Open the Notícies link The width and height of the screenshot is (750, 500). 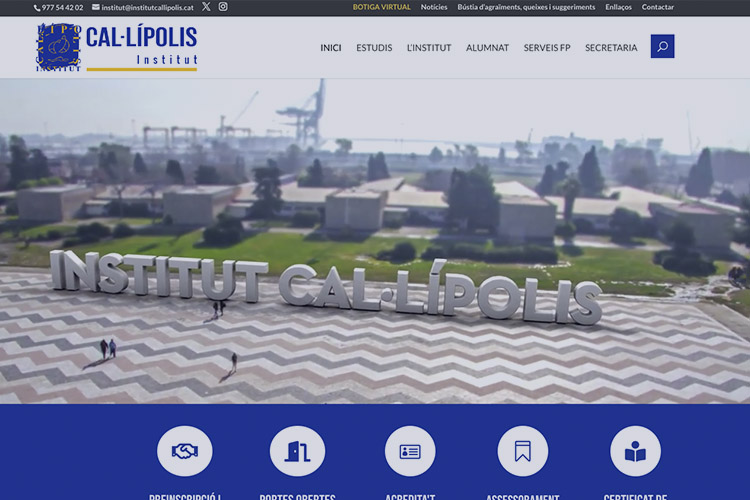(x=434, y=7)
